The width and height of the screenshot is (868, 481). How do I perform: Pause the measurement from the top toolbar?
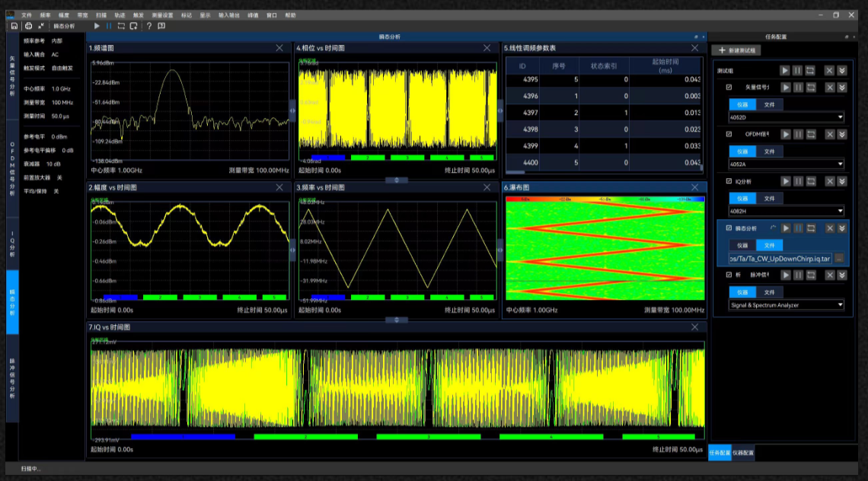pyautogui.click(x=109, y=26)
